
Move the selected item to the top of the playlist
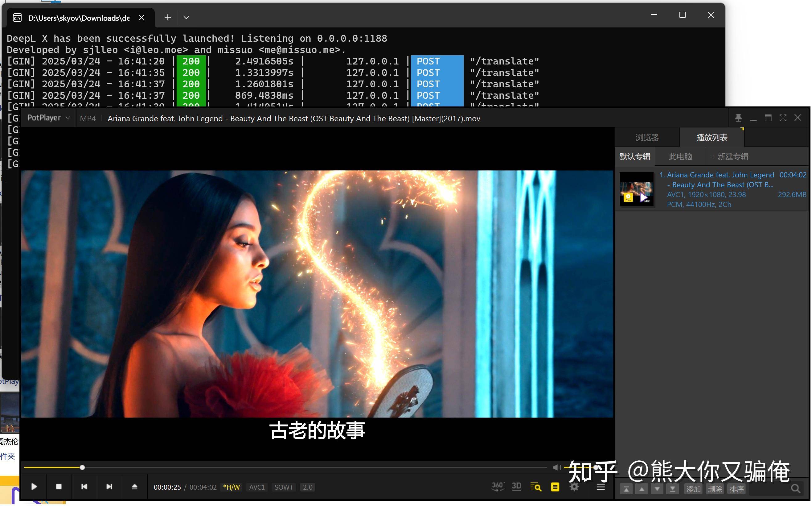pos(626,489)
